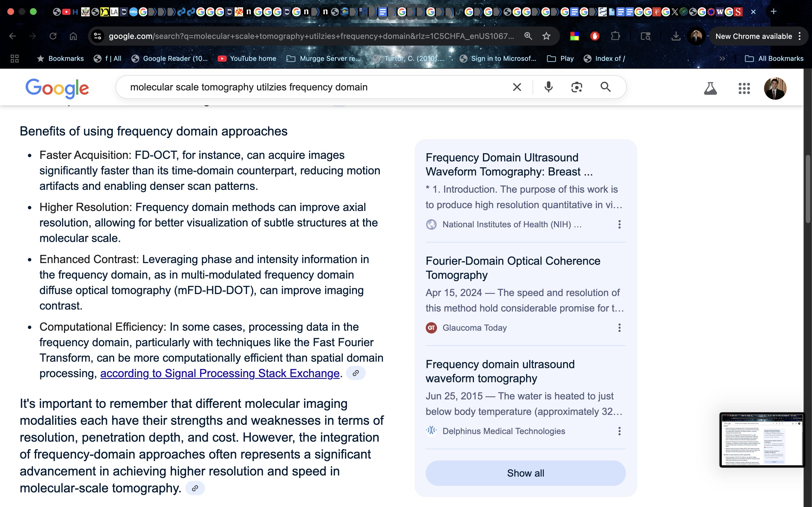Image resolution: width=812 pixels, height=507 pixels.
Task: Open the Signal Processing Stack Exchange link
Action: coord(220,373)
